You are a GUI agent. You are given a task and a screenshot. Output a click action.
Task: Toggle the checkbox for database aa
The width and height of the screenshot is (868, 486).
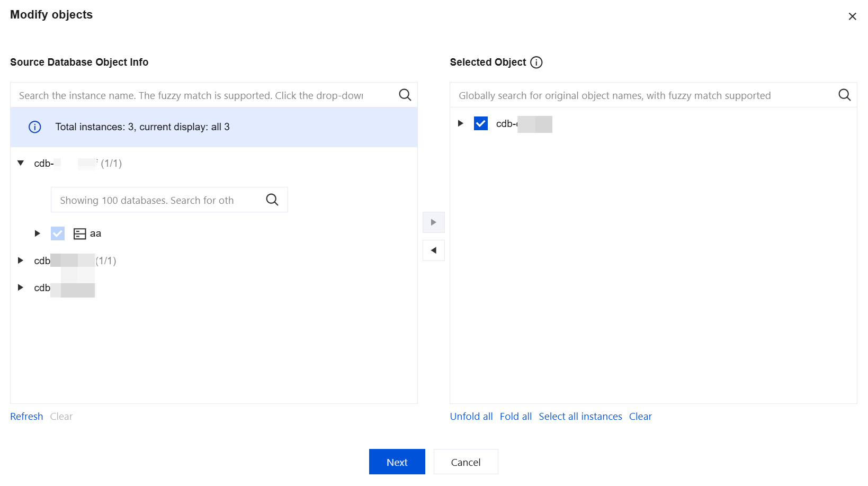click(58, 233)
